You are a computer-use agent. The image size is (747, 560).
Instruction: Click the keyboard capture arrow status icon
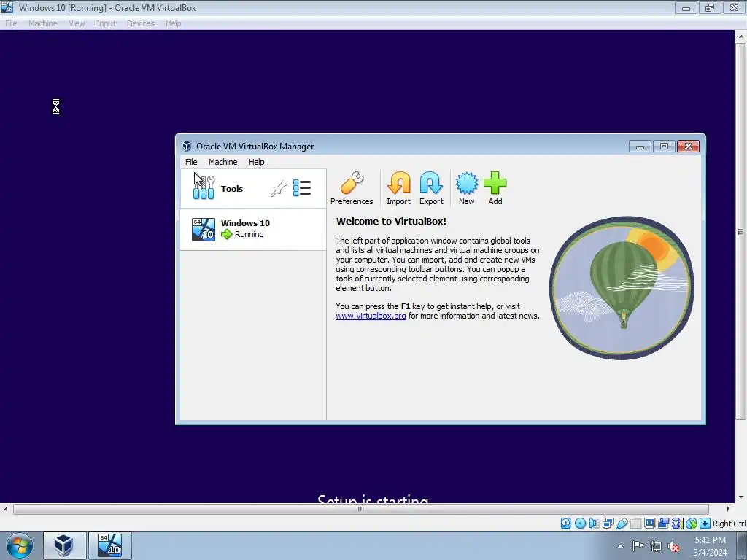[x=705, y=524]
